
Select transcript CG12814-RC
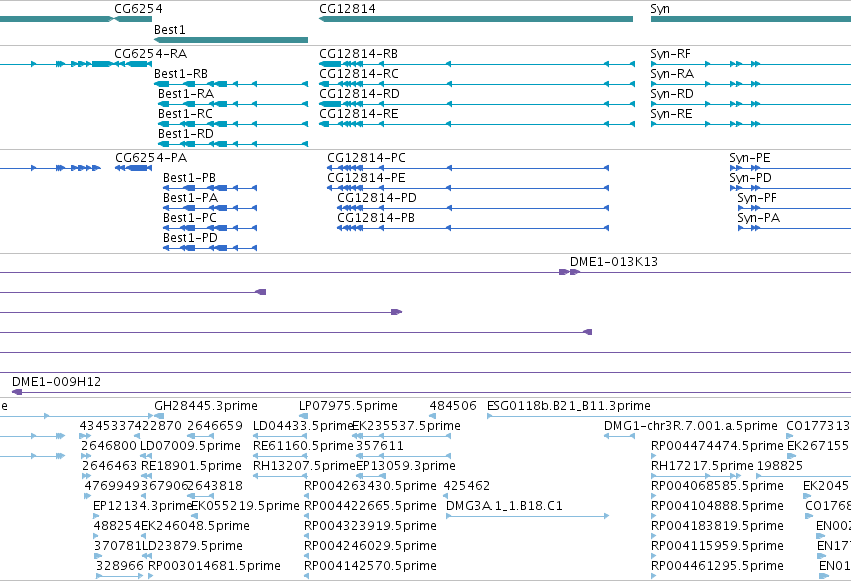tap(359, 74)
